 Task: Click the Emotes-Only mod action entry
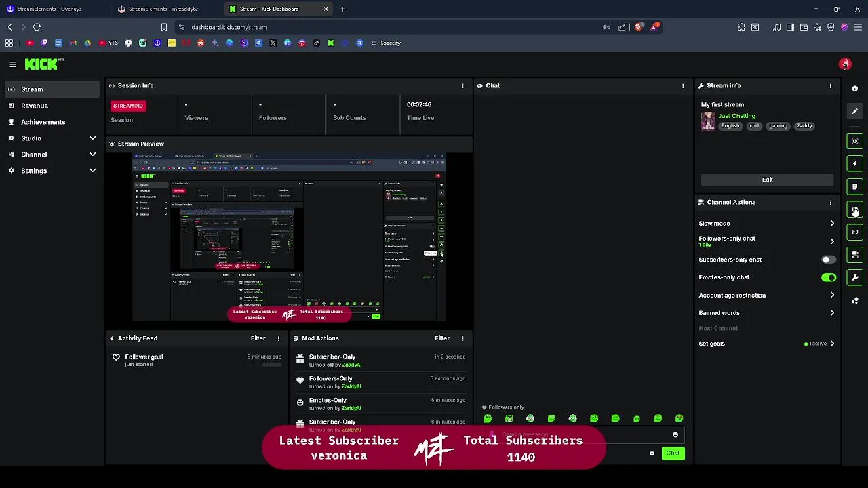pos(381,404)
